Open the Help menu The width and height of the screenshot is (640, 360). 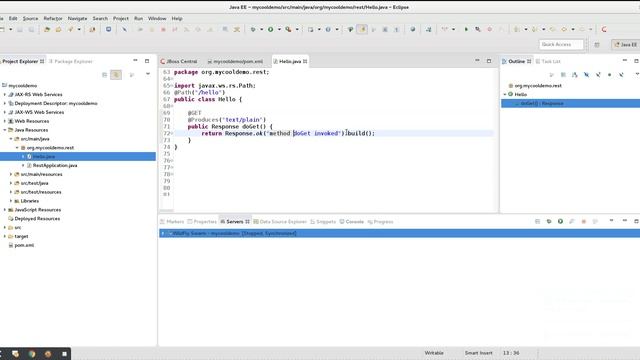(x=177, y=18)
